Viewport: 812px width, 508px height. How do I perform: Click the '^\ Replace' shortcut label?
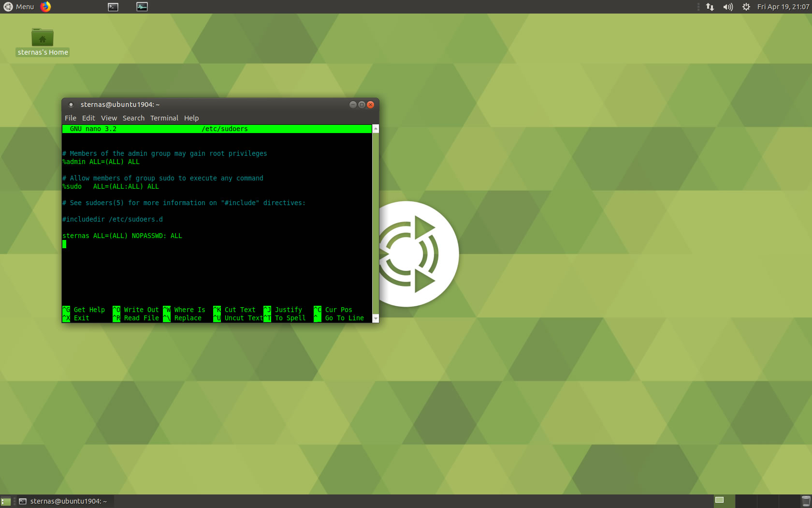182,318
